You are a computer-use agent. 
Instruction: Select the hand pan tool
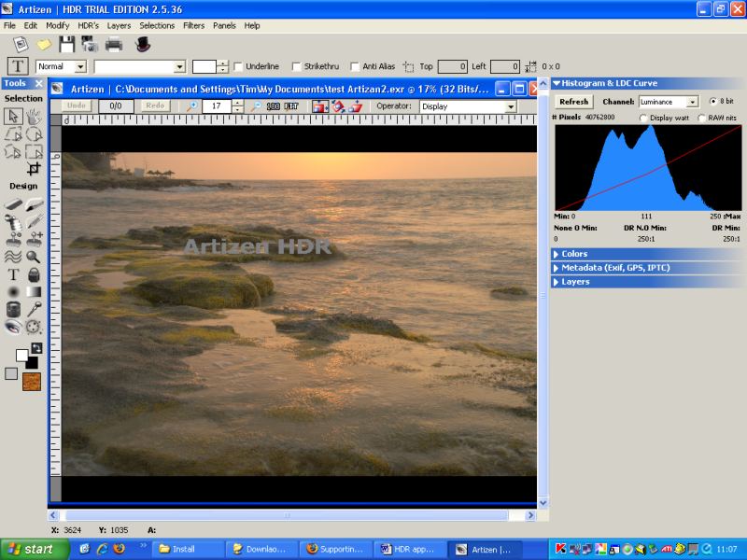[x=34, y=116]
